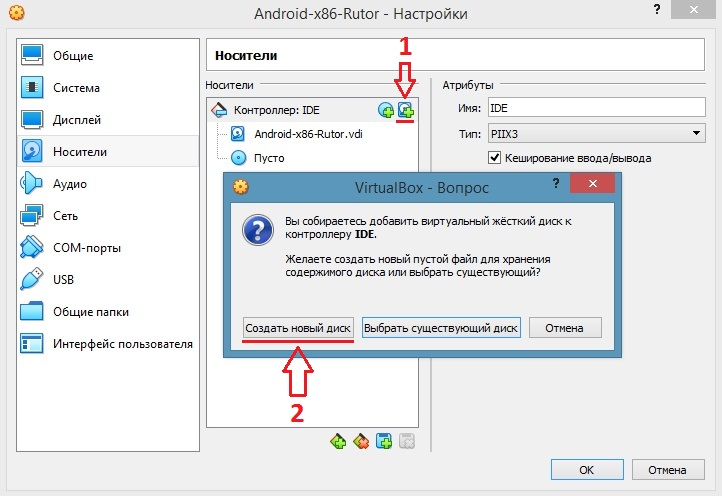Switch to the Общие папки category
Image resolution: width=722 pixels, height=496 pixels.
tap(90, 312)
